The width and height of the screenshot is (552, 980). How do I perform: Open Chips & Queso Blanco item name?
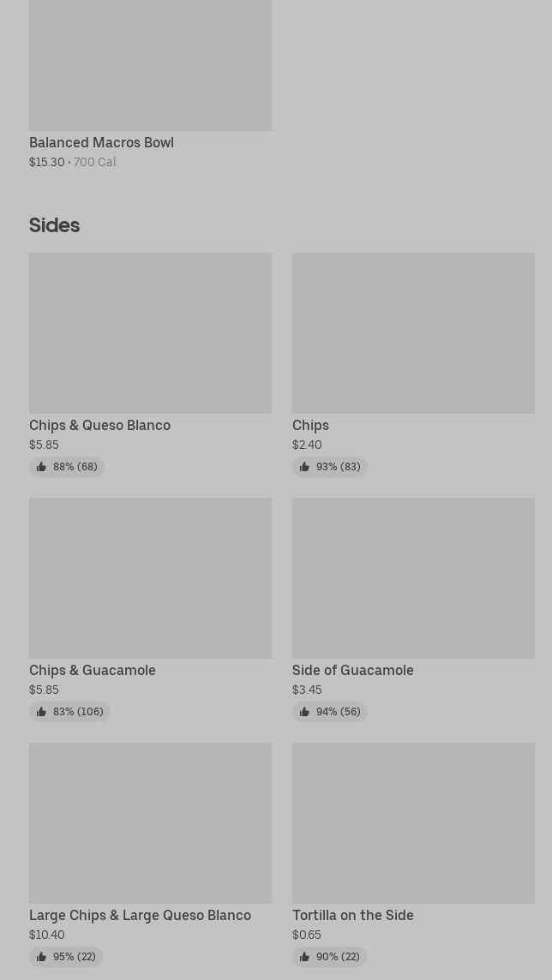coord(99,426)
